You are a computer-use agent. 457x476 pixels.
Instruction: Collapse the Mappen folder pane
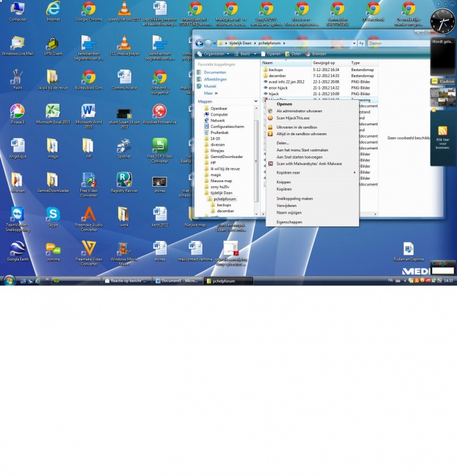click(256, 101)
